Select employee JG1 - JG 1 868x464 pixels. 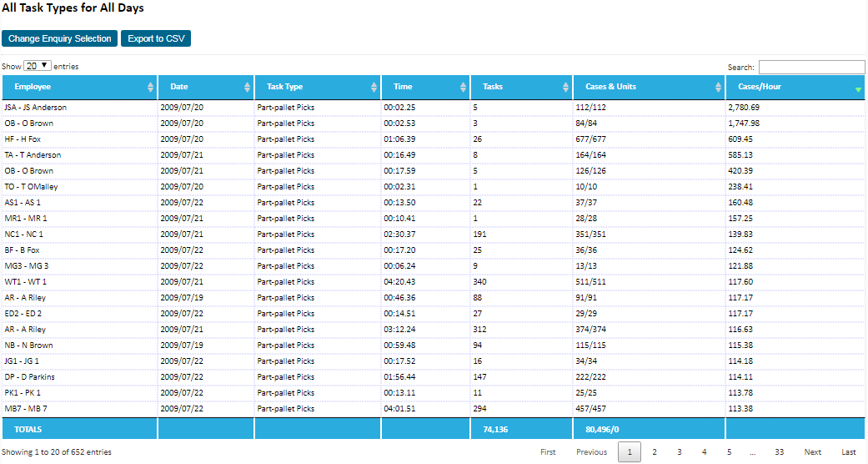tap(22, 361)
